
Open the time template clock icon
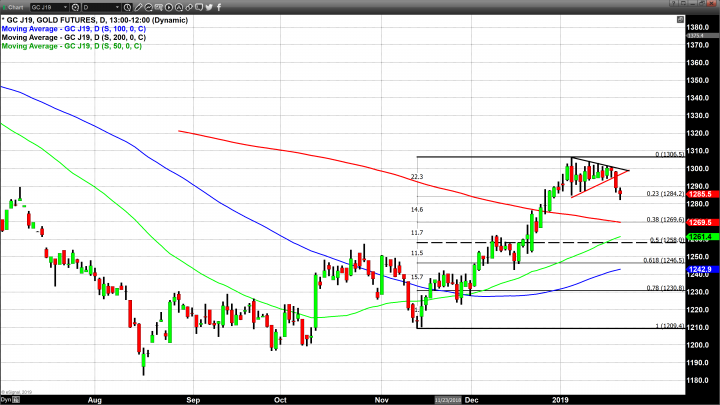tap(127, 7)
